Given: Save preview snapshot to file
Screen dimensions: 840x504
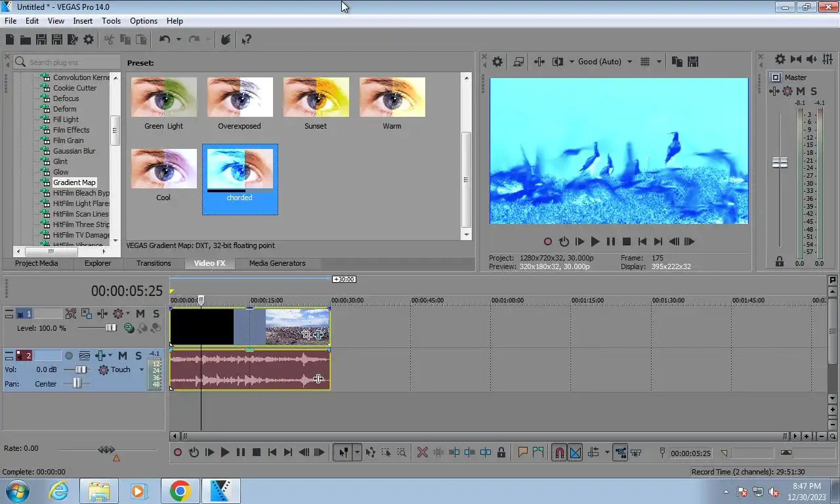Looking at the screenshot, I should point(693,62).
